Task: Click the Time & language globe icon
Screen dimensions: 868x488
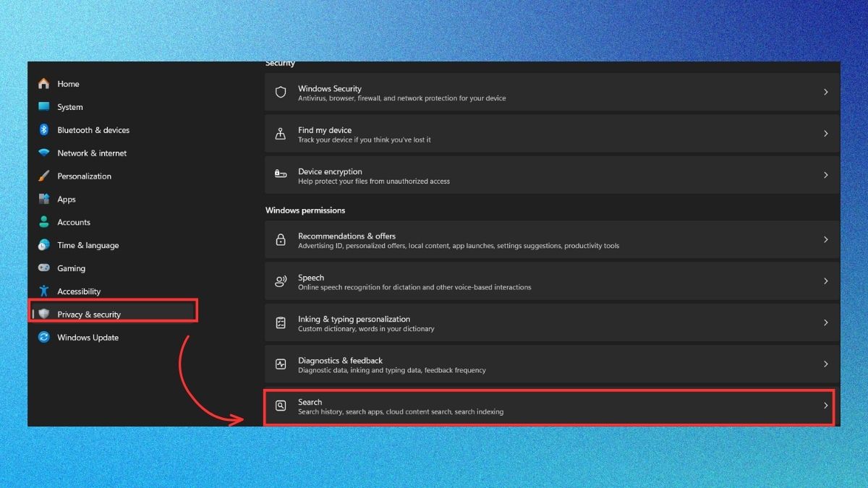Action: pos(44,245)
